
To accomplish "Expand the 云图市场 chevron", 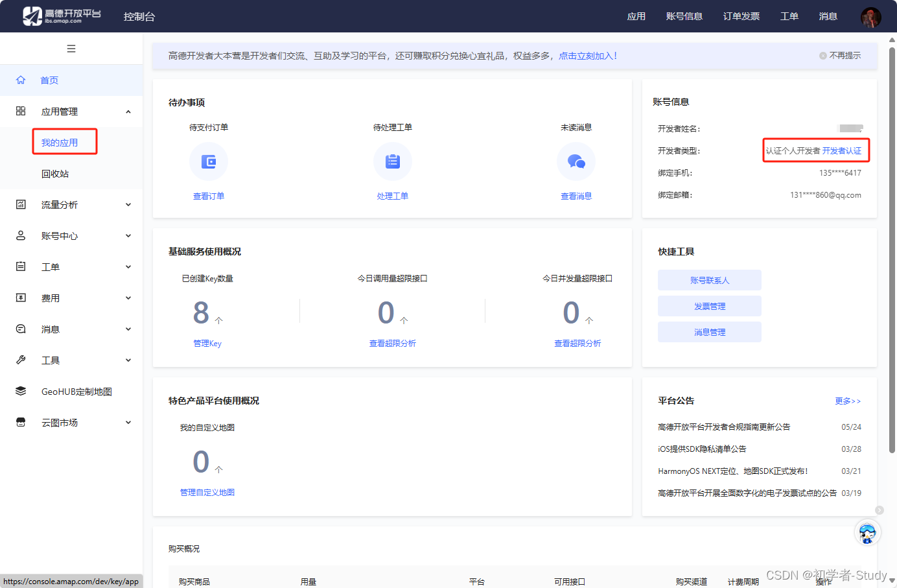I will 128,423.
